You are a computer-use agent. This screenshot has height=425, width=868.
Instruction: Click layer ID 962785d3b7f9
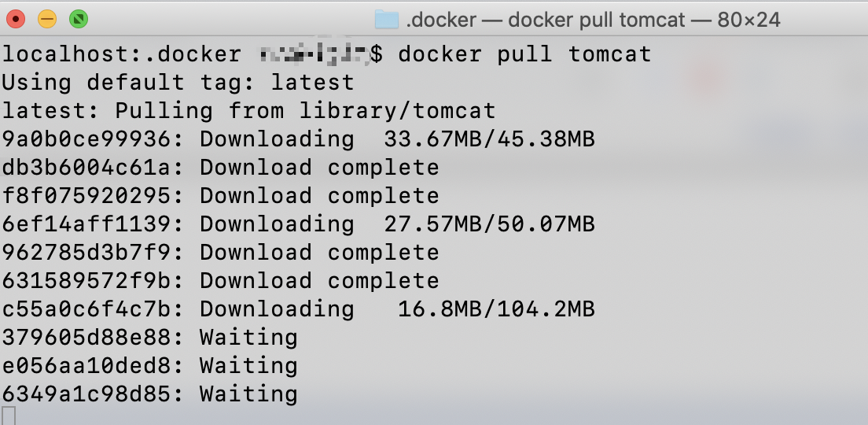click(x=85, y=253)
